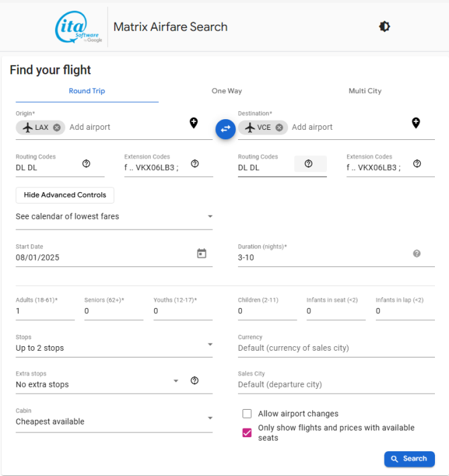Toggle dark mode brightness icon
The width and height of the screenshot is (449, 476).
pyautogui.click(x=384, y=27)
